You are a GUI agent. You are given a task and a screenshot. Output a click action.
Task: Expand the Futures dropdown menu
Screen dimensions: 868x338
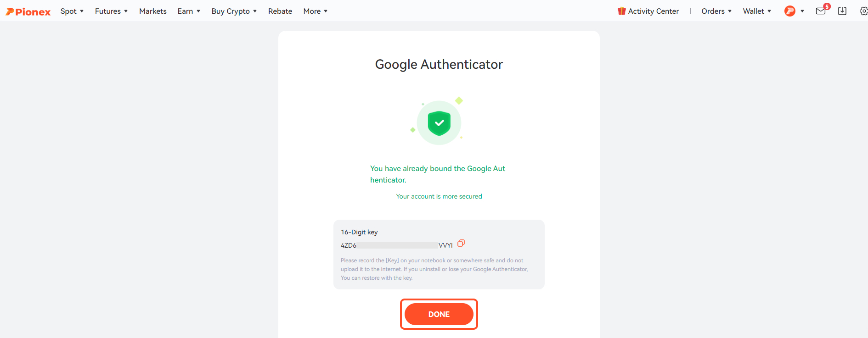[111, 11]
